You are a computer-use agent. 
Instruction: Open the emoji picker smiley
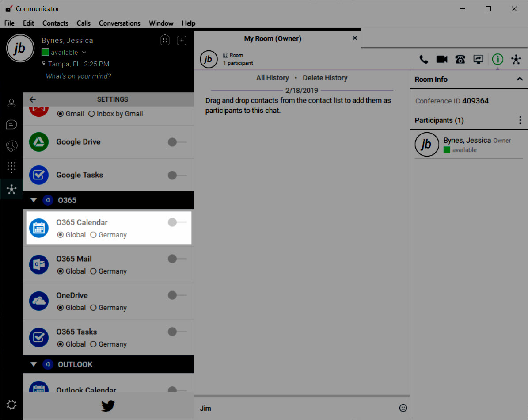(x=403, y=408)
